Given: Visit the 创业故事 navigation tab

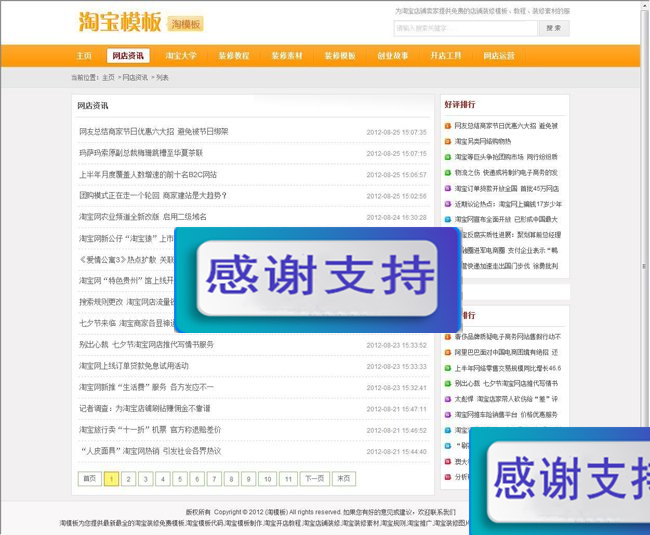Looking at the screenshot, I should coord(393,56).
